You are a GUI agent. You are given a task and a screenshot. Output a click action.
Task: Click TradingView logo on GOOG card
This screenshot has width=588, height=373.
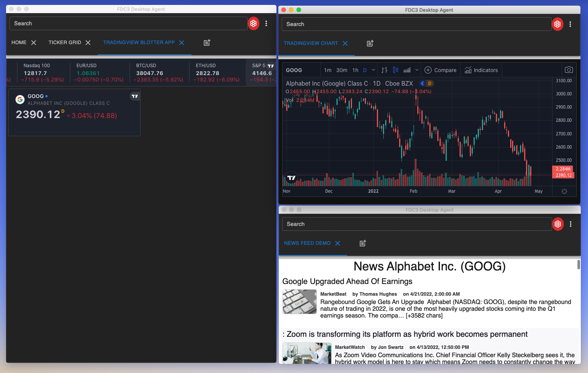[135, 96]
